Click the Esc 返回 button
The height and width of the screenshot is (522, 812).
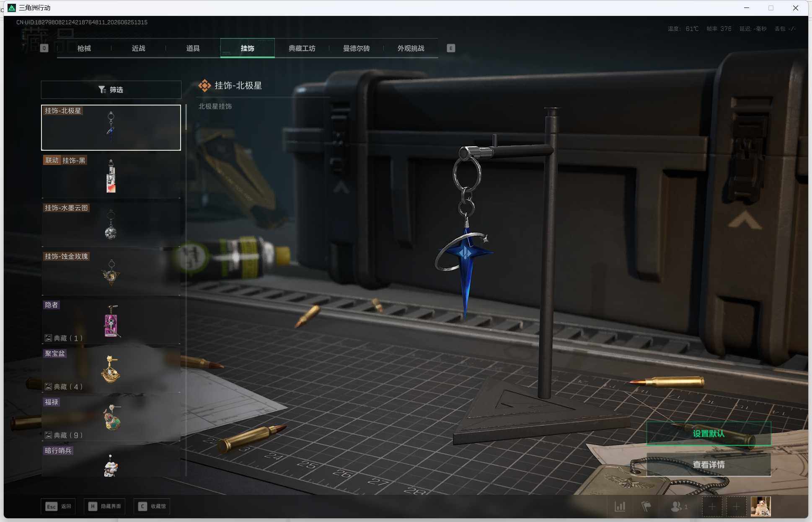(x=58, y=506)
